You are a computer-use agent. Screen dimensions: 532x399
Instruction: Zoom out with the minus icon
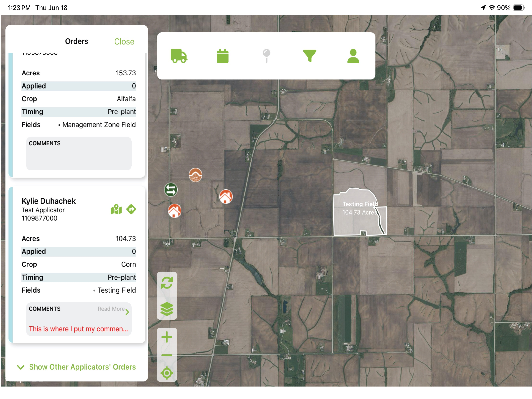[167, 355]
